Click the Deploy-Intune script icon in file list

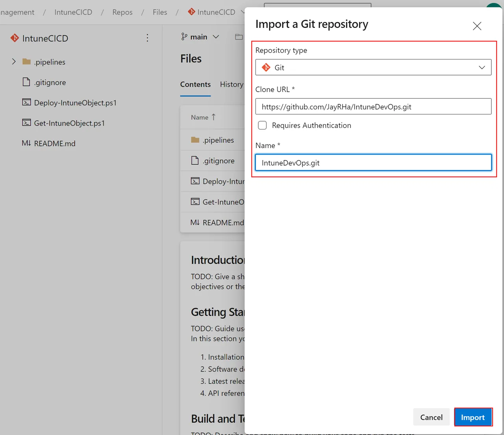[x=195, y=181]
